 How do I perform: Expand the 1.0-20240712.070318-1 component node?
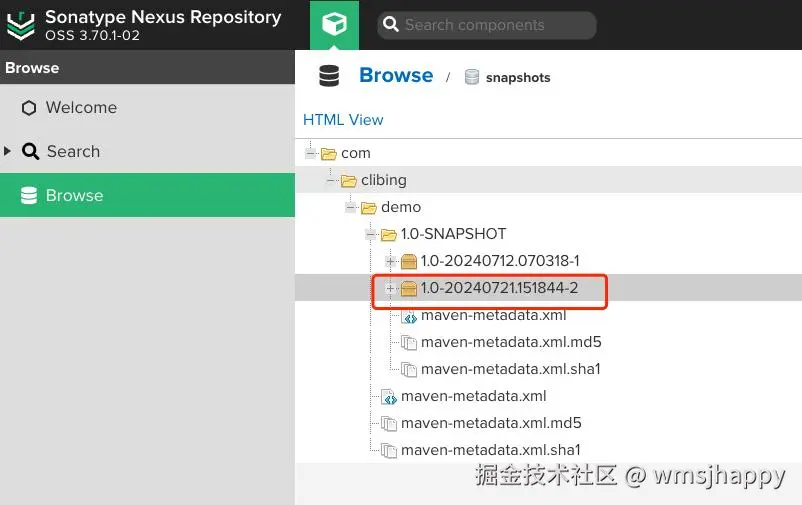390,261
